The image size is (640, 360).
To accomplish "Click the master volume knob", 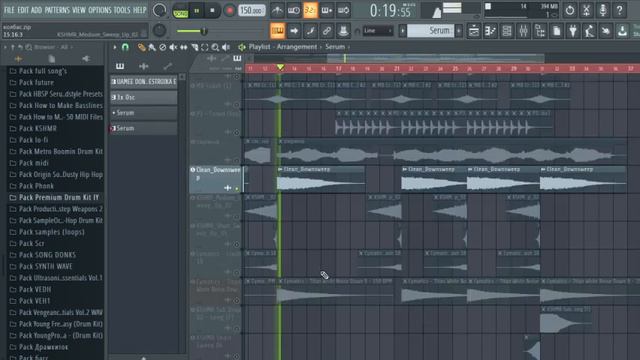I will tap(159, 10).
